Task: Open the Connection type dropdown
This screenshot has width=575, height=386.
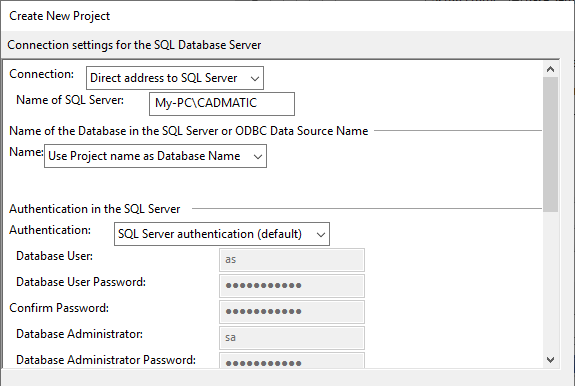Action: (x=175, y=78)
